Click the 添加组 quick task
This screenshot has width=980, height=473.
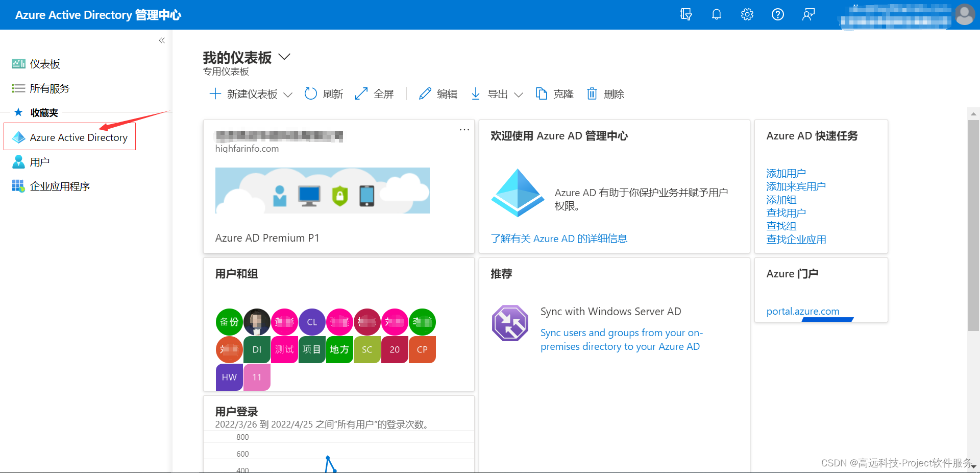pos(781,200)
